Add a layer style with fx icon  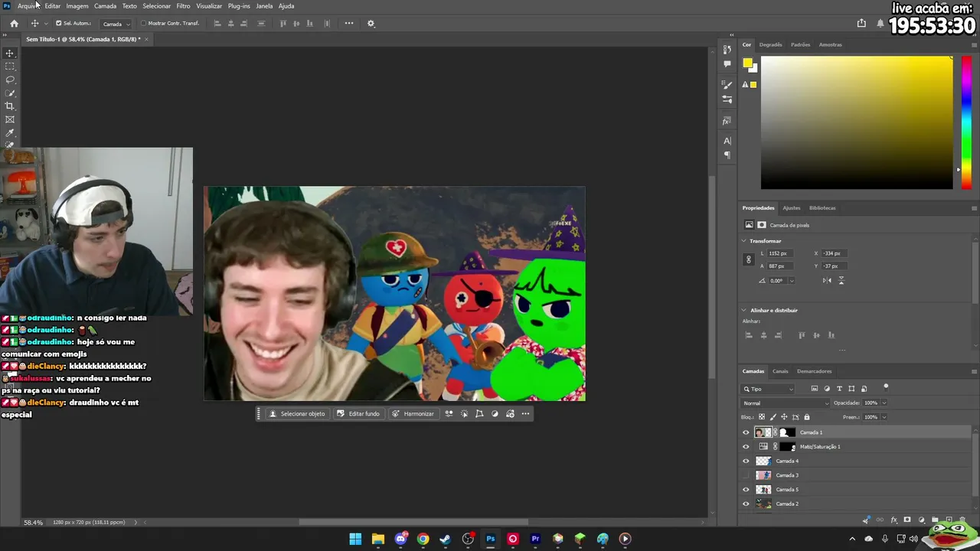tap(893, 520)
